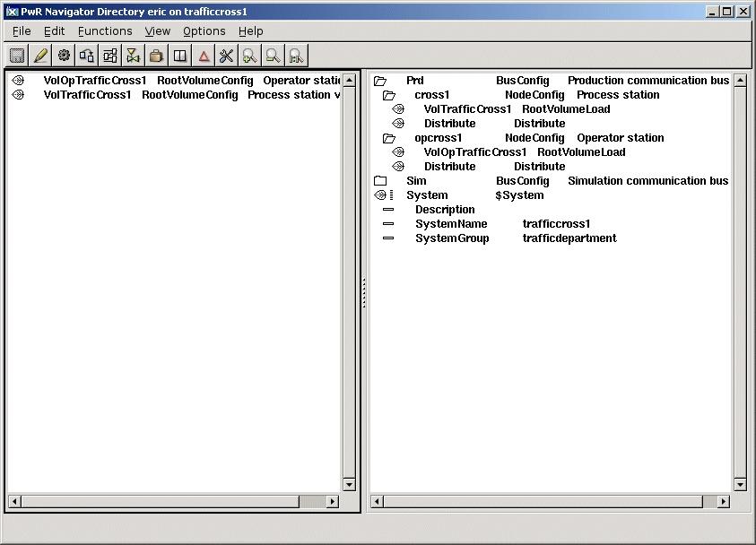Open the Edit menu
Image resolution: width=756 pixels, height=545 pixels.
coord(54,31)
